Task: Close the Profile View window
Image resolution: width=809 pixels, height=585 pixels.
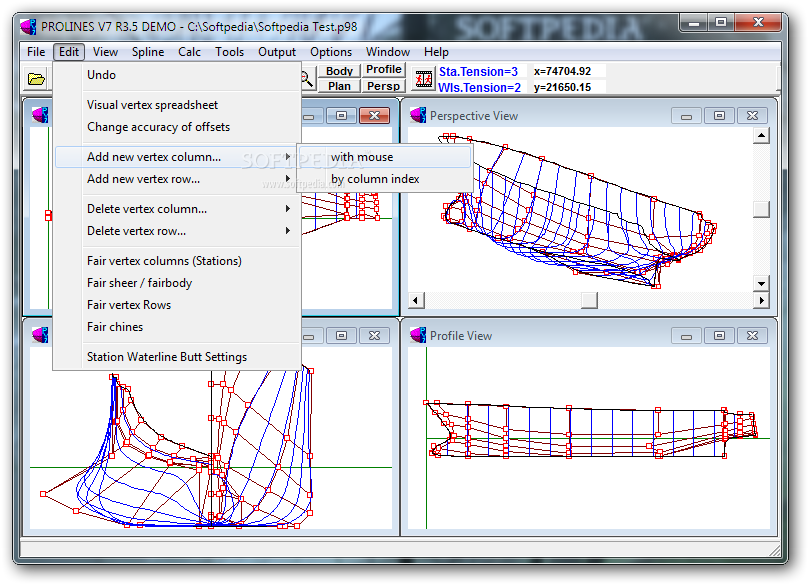Action: coord(752,336)
